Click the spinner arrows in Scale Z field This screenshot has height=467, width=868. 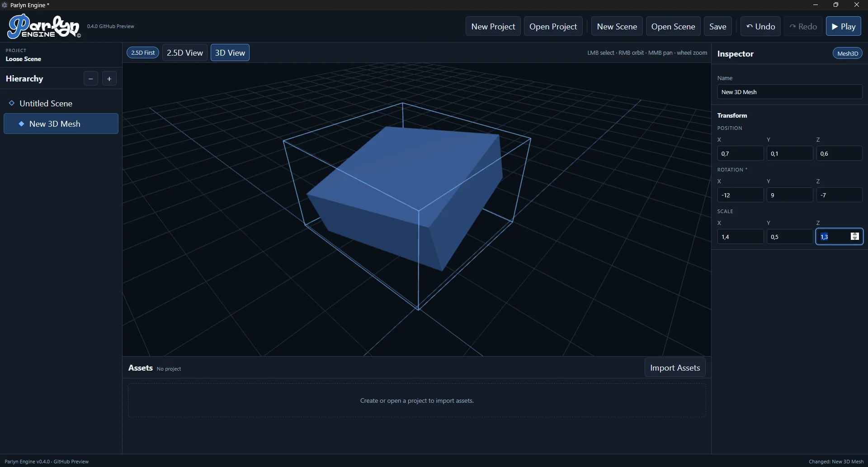click(854, 237)
